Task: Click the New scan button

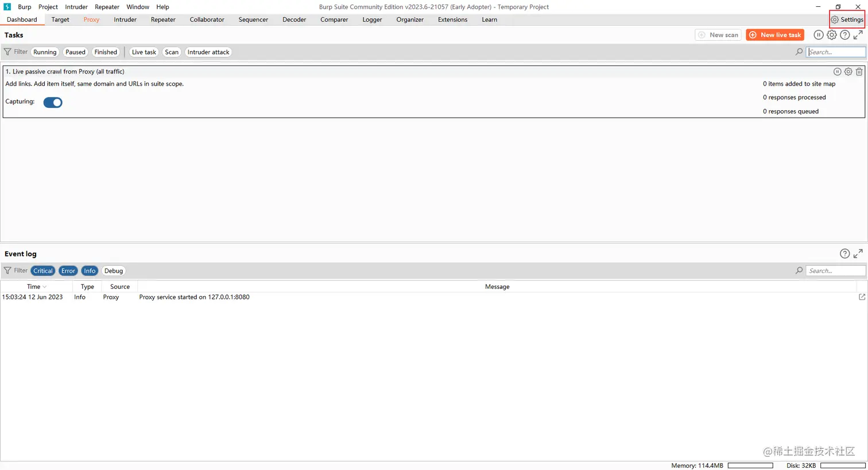Action: 718,35
